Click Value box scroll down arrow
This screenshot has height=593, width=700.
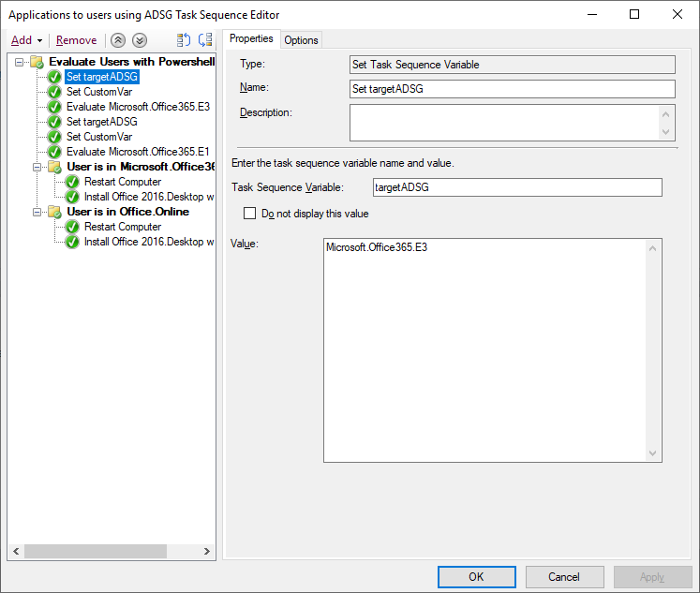pos(652,453)
